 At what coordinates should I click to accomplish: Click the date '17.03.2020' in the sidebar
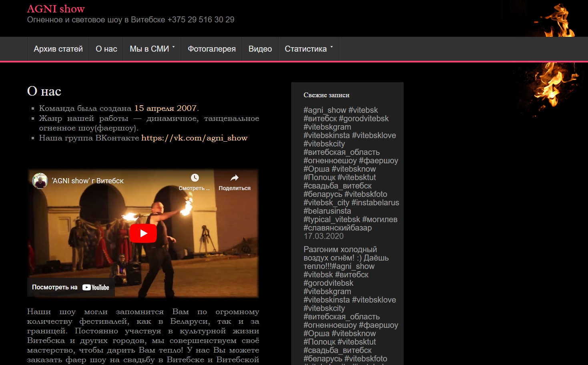(x=323, y=236)
